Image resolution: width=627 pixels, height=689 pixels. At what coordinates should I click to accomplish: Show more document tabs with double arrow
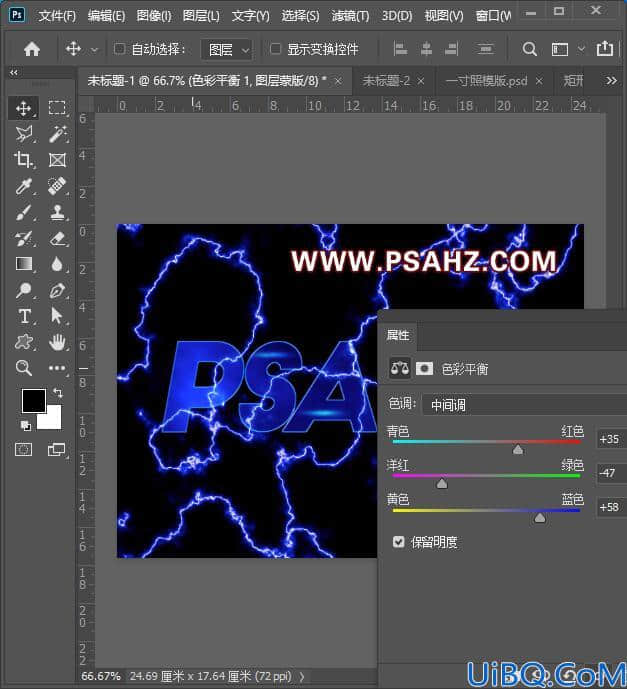[611, 81]
